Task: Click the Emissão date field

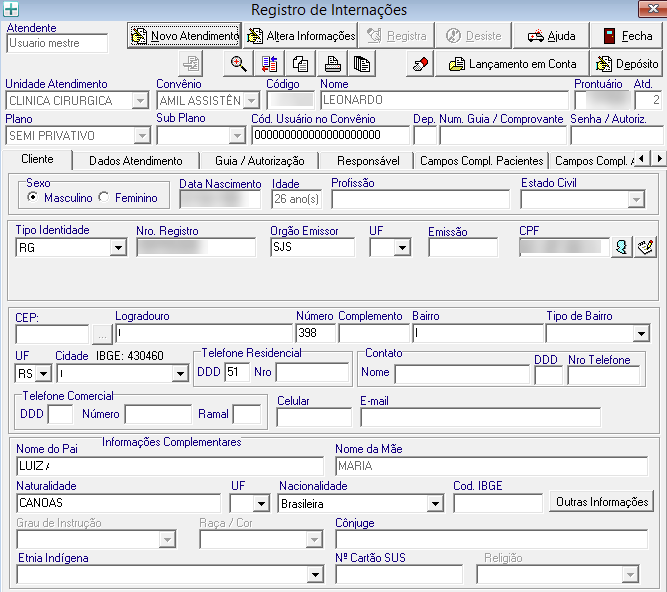Action: [463, 248]
